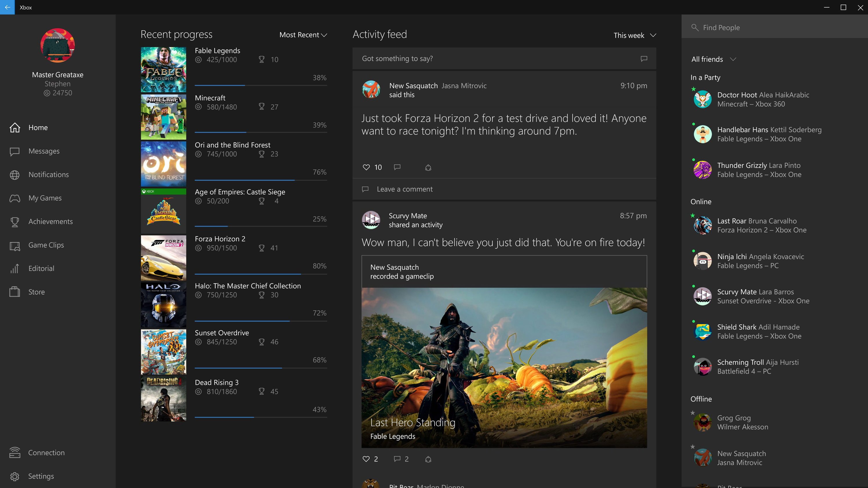The width and height of the screenshot is (868, 488).
Task: Open the This week filter dropdown
Action: pos(635,35)
